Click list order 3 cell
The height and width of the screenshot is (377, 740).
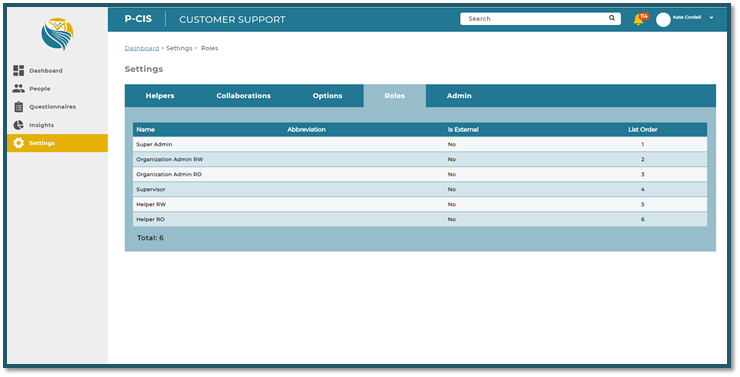pyautogui.click(x=642, y=175)
